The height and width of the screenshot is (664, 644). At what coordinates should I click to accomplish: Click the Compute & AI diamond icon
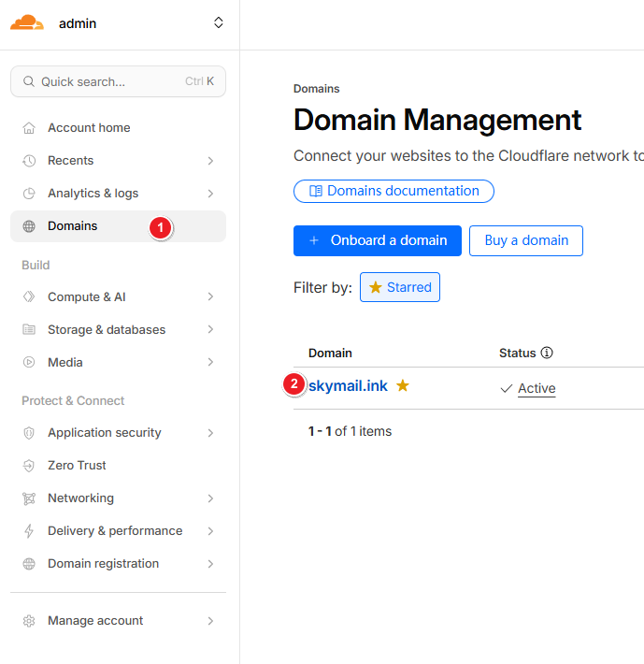29,297
